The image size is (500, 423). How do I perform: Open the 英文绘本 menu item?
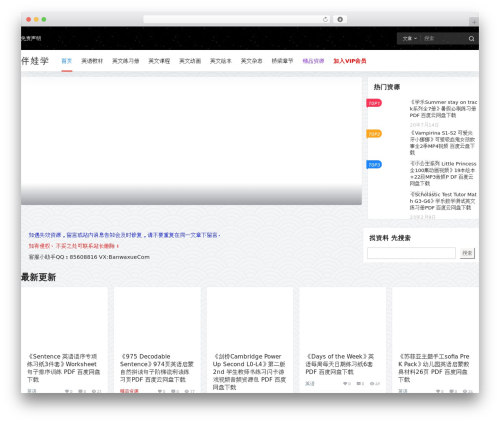(221, 61)
